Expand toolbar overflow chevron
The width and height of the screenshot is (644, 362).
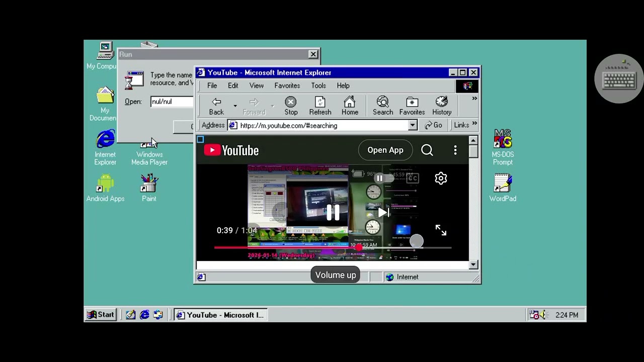474,99
